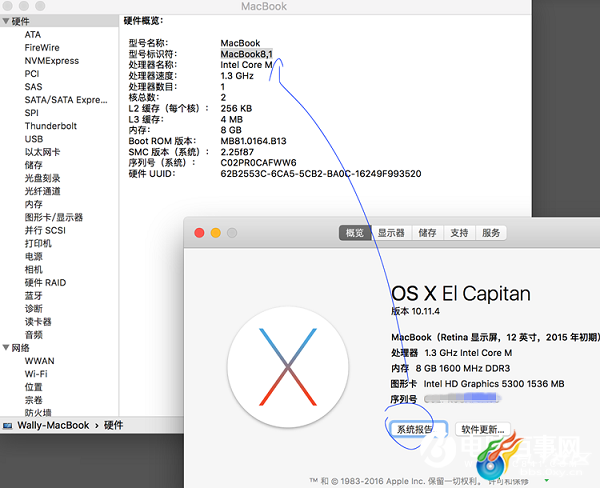Click the computer icon in path bar
Image resolution: width=600 pixels, height=488 pixels.
[x=8, y=426]
